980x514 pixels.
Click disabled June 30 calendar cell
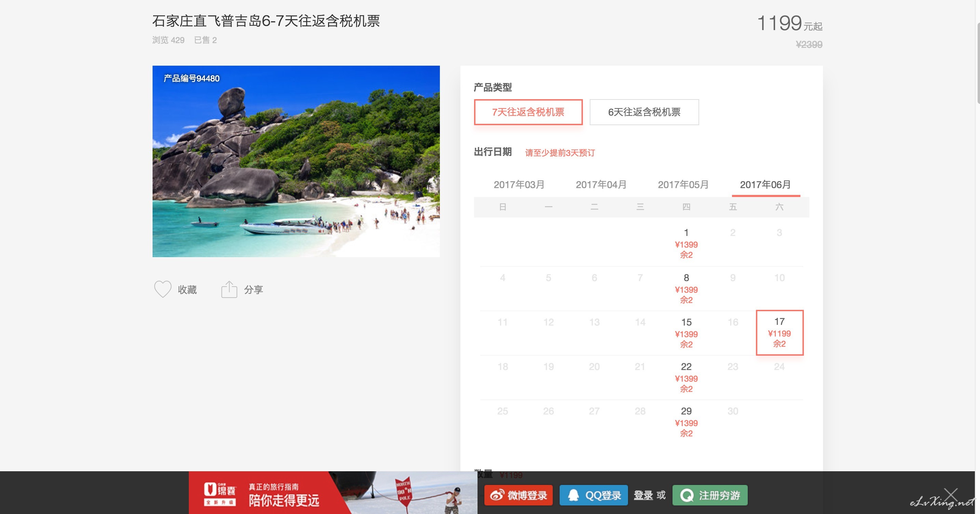click(733, 411)
